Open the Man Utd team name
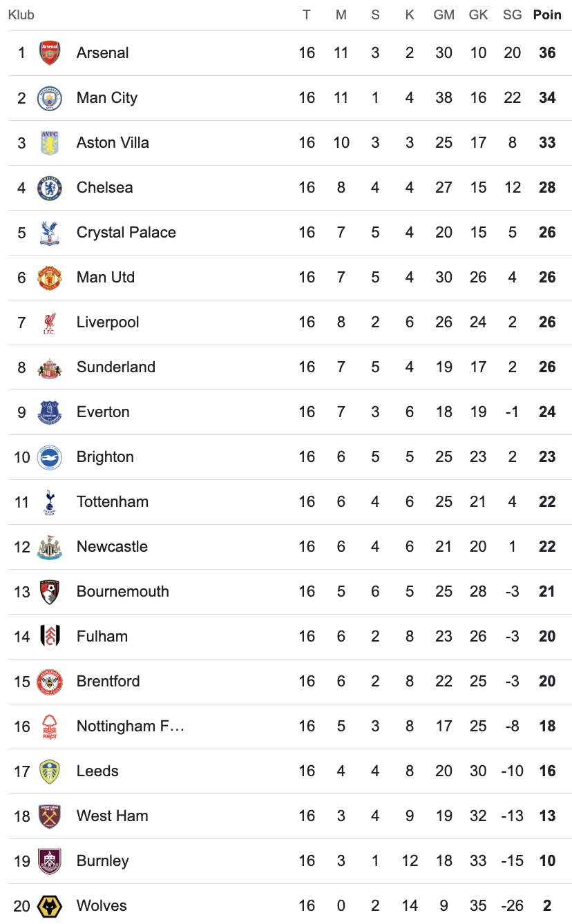Screen dimensions: 572x924 click(x=106, y=278)
